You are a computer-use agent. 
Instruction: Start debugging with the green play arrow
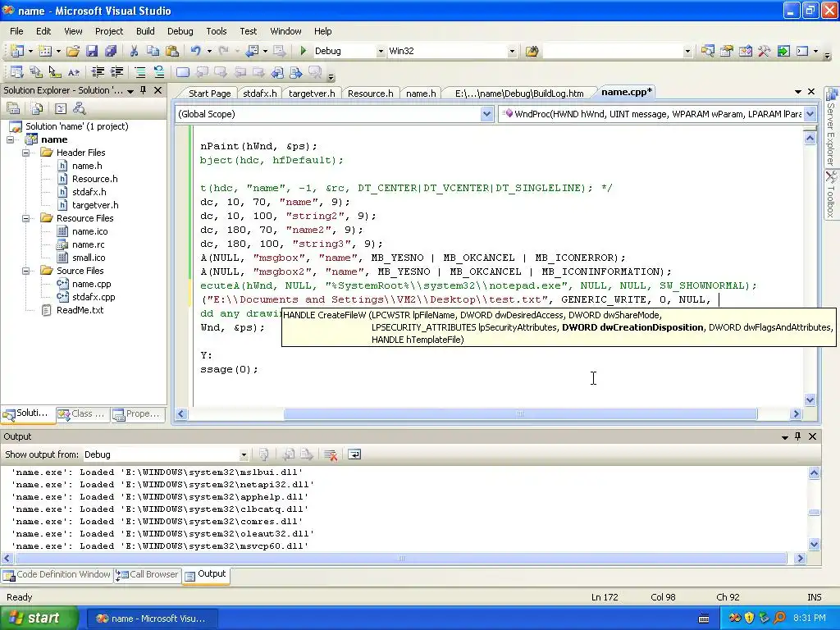point(304,51)
